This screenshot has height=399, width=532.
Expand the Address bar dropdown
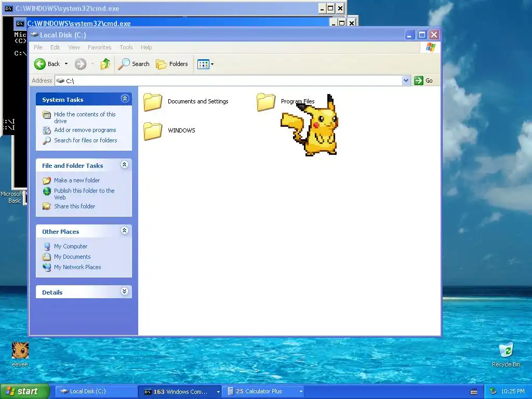click(406, 81)
